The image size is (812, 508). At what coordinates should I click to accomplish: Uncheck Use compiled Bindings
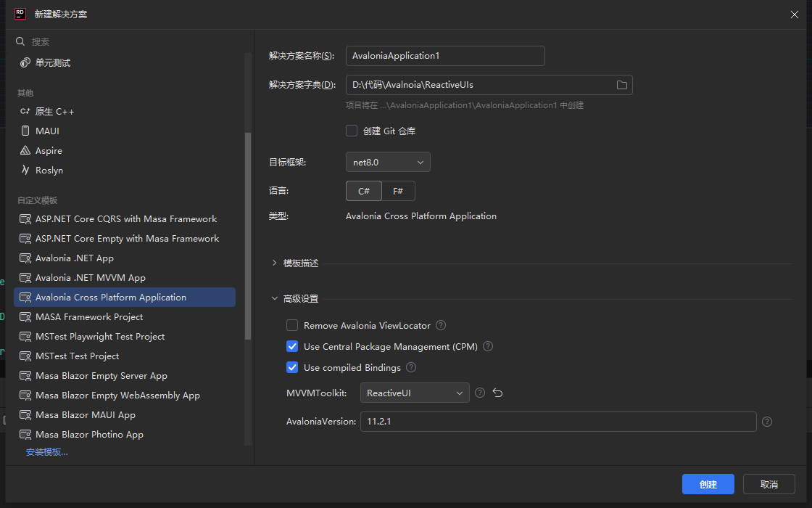pos(292,367)
